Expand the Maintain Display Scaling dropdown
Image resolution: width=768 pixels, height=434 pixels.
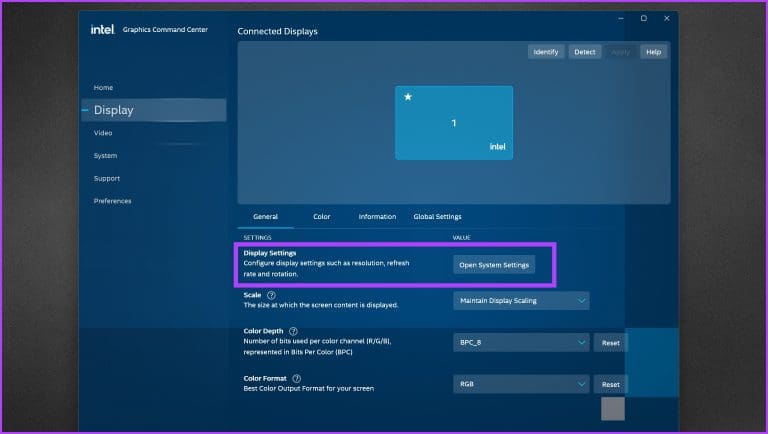pyautogui.click(x=521, y=300)
